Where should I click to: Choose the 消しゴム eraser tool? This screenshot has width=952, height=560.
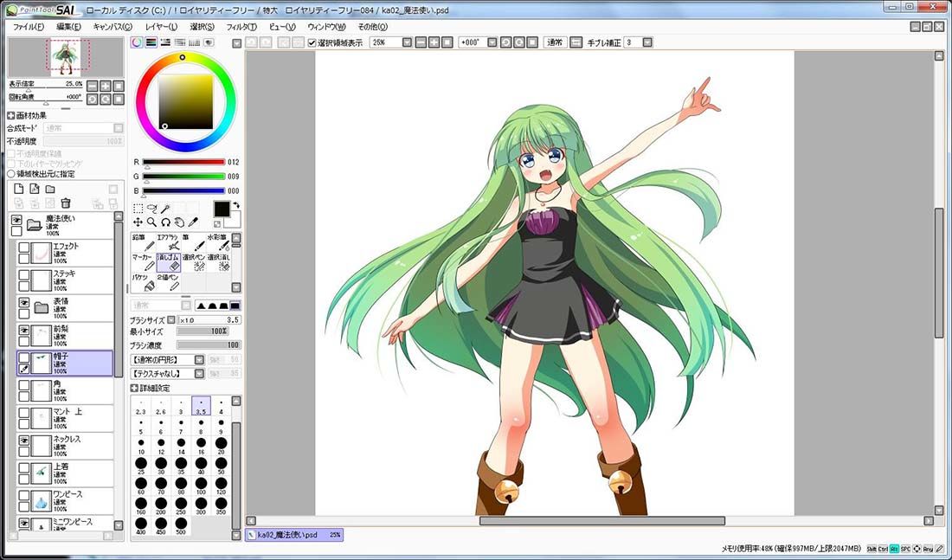168,262
